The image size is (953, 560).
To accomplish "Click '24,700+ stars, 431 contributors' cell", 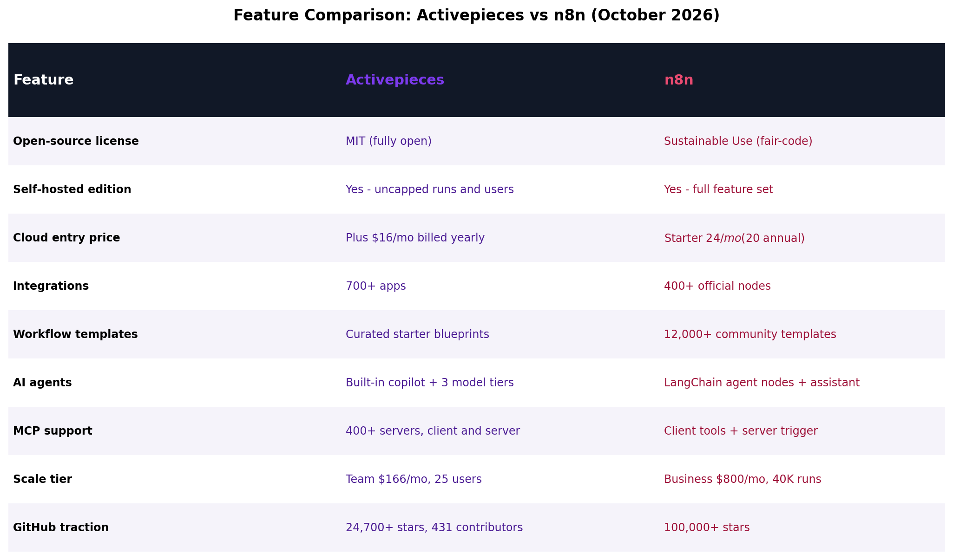I will (434, 527).
